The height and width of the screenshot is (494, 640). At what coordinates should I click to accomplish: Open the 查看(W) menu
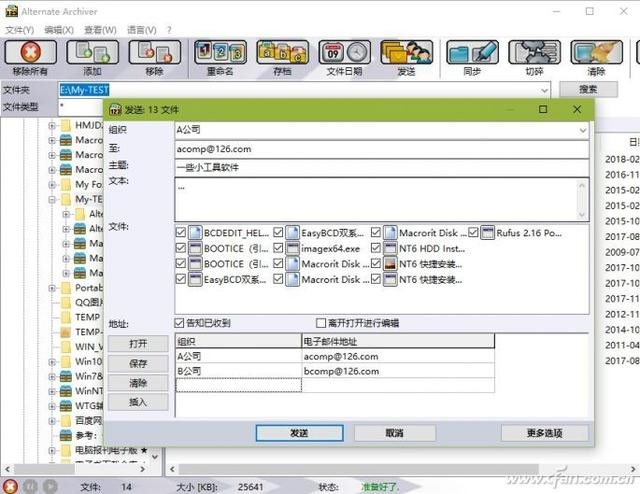pyautogui.click(x=100, y=30)
